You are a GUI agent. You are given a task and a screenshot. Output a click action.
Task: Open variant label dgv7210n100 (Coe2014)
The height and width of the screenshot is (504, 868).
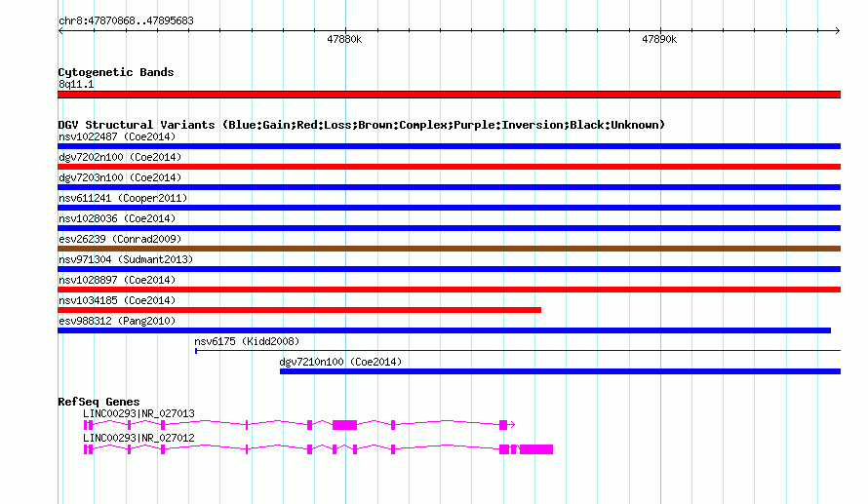[x=340, y=362]
